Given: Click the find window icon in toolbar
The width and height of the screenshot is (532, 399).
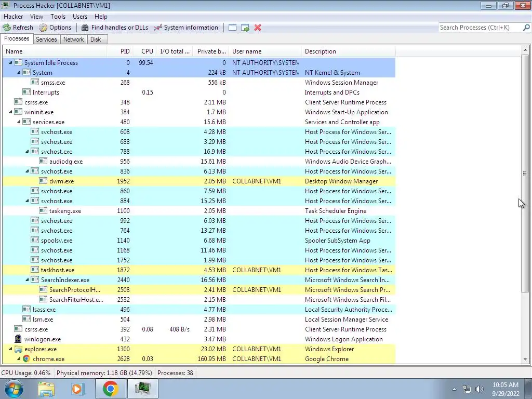Looking at the screenshot, I should pyautogui.click(x=232, y=28).
